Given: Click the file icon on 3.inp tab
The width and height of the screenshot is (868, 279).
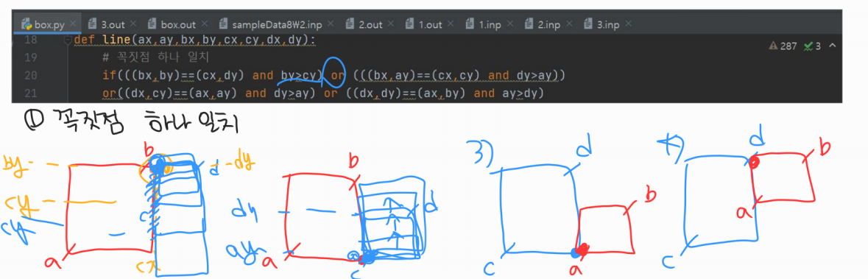Looking at the screenshot, I should coord(588,24).
